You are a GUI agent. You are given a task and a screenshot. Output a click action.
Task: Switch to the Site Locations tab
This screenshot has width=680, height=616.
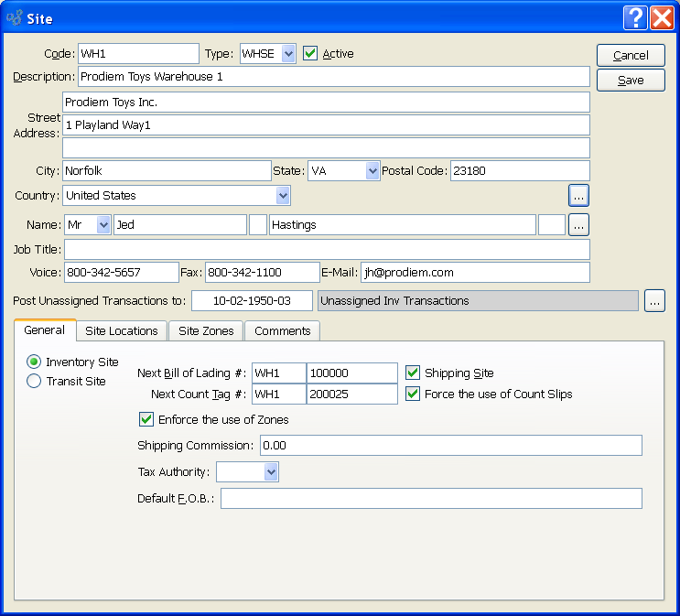pos(122,331)
